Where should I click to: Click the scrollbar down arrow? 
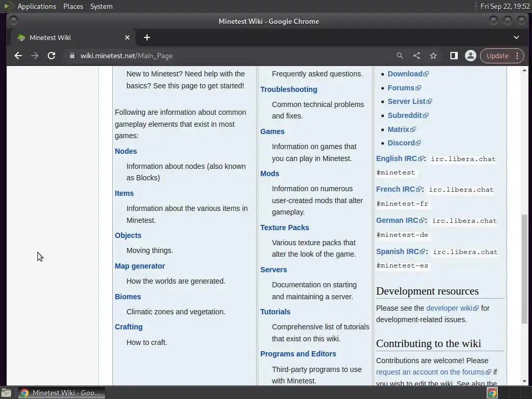click(x=524, y=381)
